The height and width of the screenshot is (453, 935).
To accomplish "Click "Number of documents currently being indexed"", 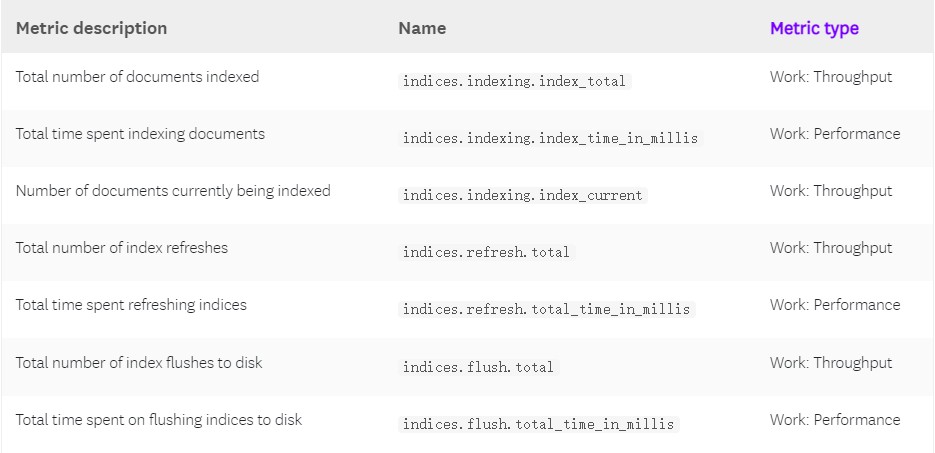I will click(x=173, y=191).
